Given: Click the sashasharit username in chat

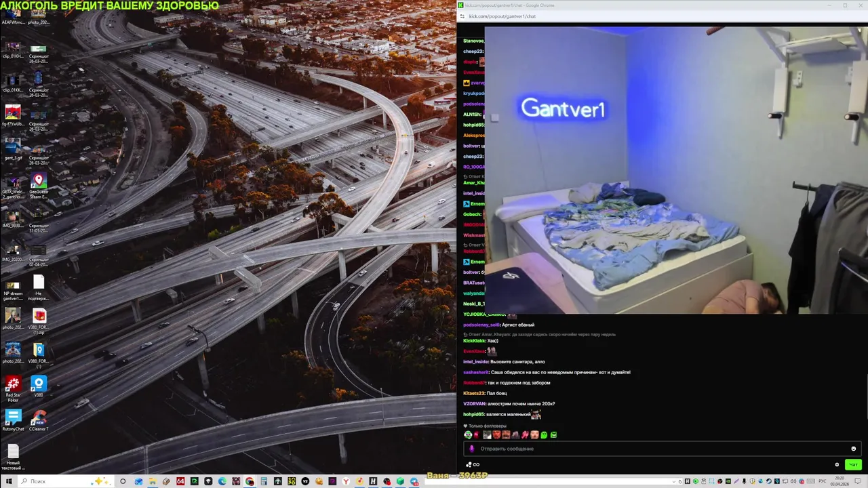Looking at the screenshot, I should 475,372.
